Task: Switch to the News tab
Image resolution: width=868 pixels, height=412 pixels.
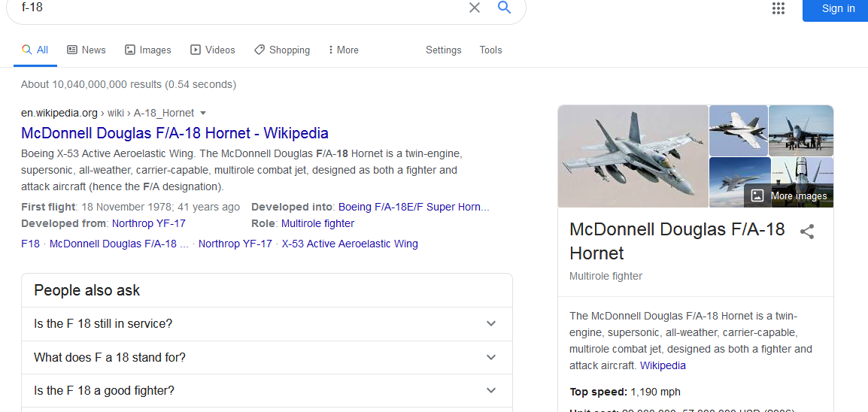Action: click(x=86, y=50)
